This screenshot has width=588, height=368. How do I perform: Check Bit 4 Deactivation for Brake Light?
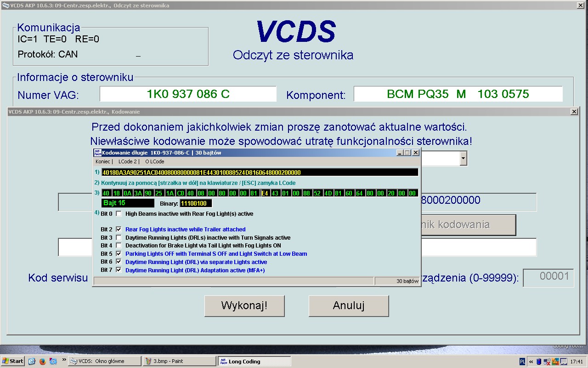click(119, 246)
